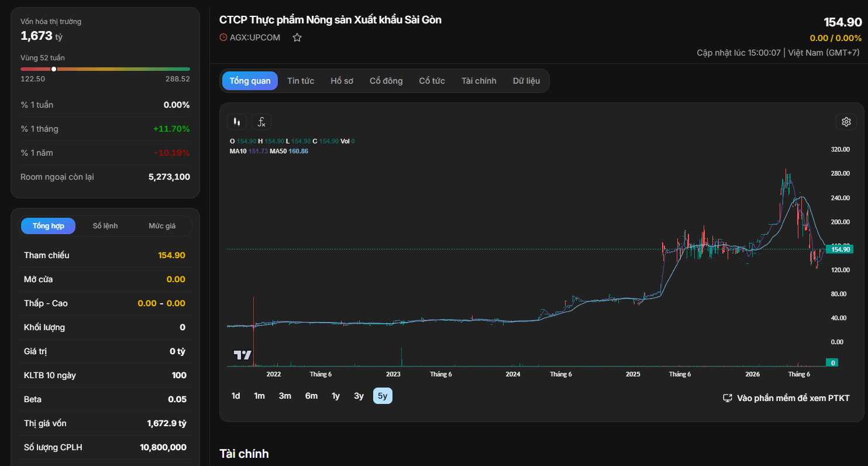Image resolution: width=868 pixels, height=466 pixels.
Task: Click the Tài chính section heading
Action: [244, 454]
